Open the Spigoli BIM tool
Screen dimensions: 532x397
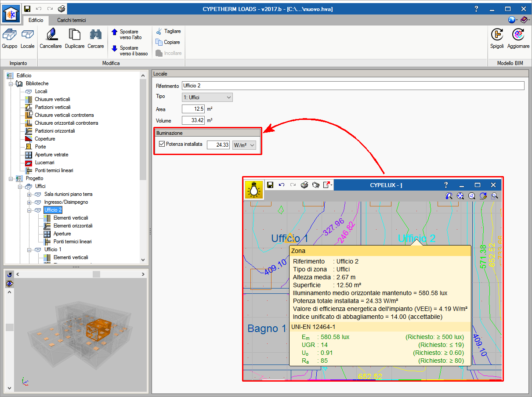497,39
